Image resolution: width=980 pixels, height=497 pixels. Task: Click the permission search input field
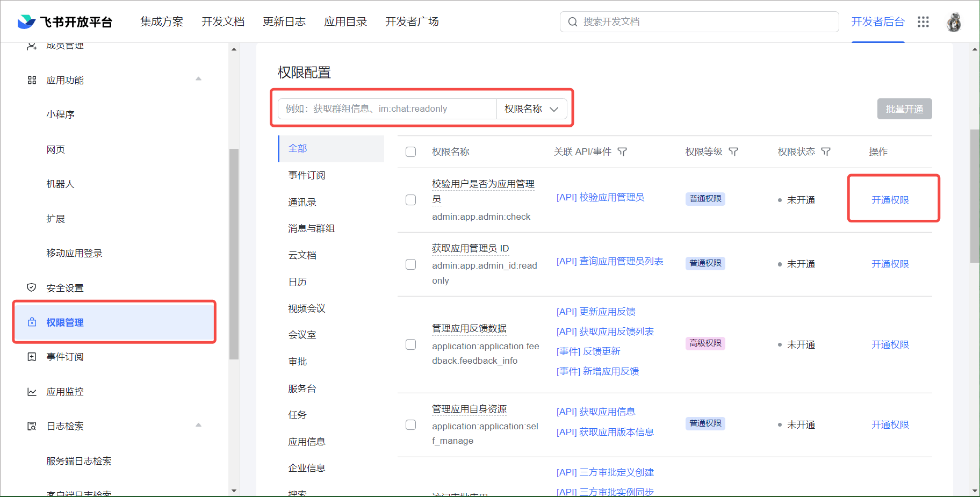click(x=387, y=109)
